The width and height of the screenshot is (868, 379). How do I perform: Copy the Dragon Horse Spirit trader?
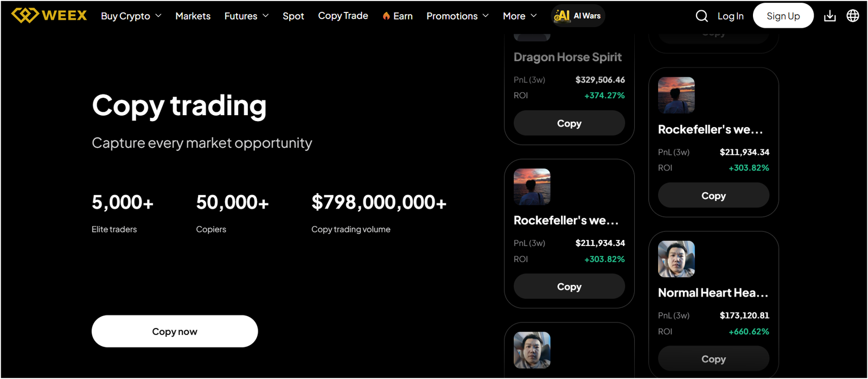pyautogui.click(x=569, y=123)
